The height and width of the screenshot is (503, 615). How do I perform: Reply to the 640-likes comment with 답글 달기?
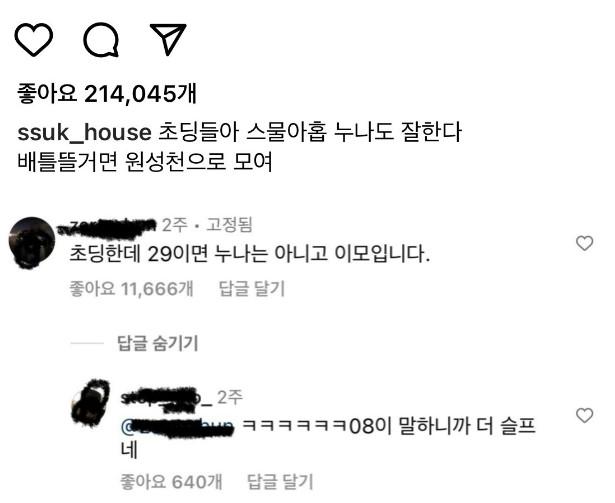tap(280, 481)
